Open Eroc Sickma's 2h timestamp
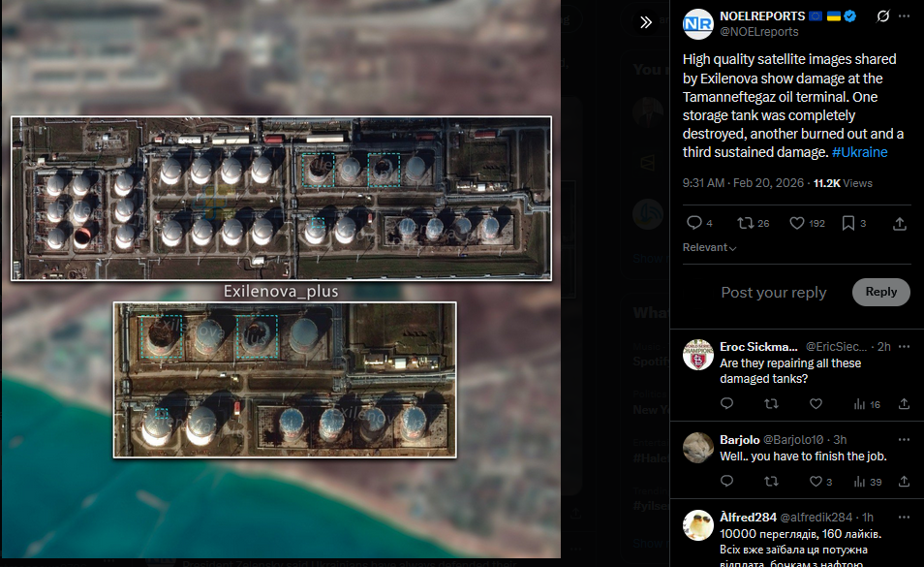Viewport: 924px width, 567px height. coord(884,347)
